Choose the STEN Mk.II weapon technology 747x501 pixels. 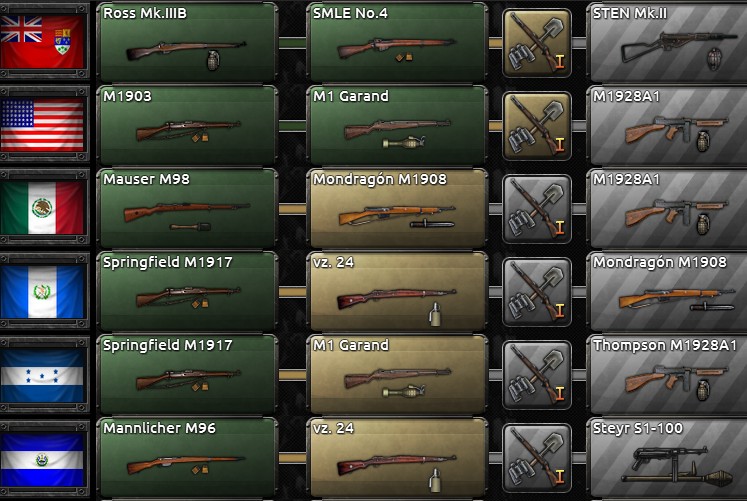coord(667,42)
